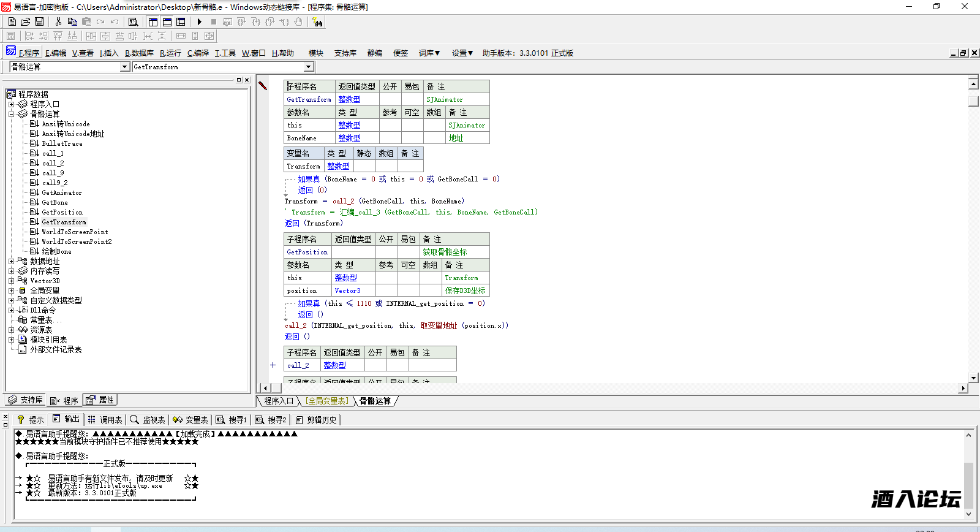Click the 模块 button in menu bar
The width and height of the screenshot is (980, 532).
pyautogui.click(x=316, y=53)
